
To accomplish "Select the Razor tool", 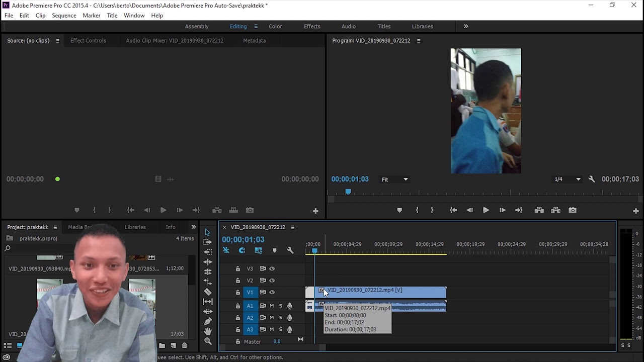I will pos(207,292).
